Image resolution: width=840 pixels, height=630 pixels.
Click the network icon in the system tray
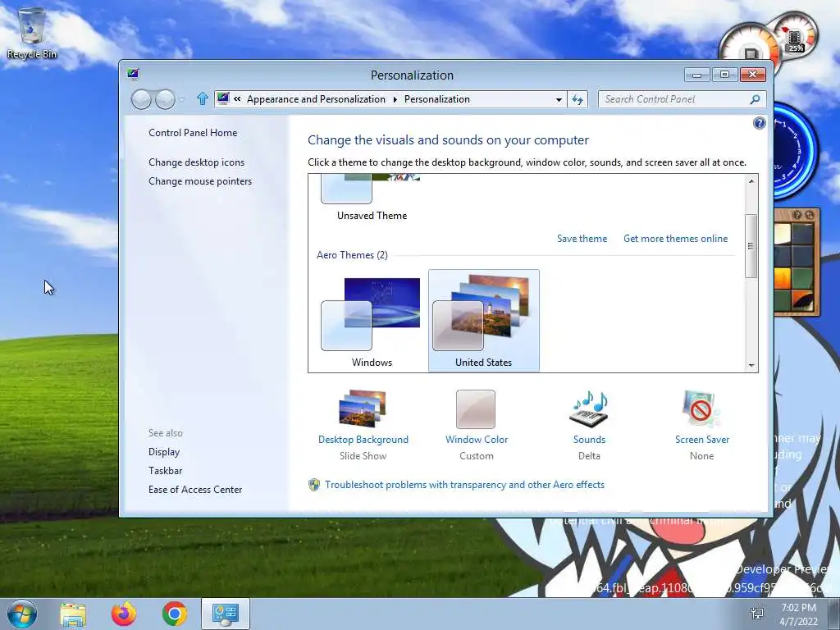757,614
